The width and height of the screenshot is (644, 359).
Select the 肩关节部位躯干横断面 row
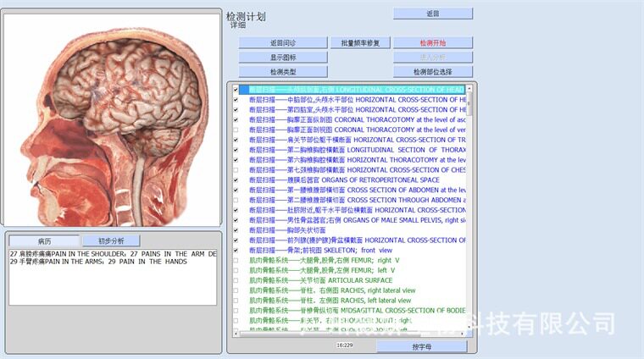(x=358, y=140)
